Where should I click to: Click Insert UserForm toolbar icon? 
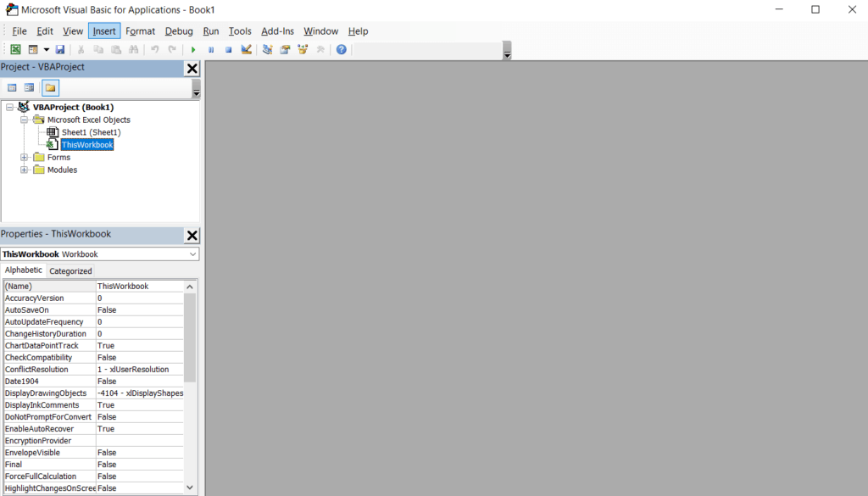33,50
